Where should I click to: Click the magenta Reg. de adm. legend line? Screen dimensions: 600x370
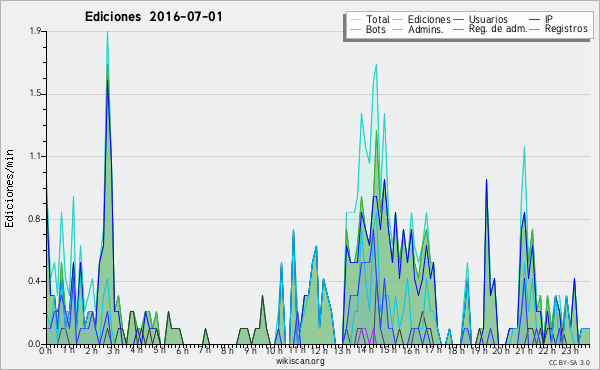(458, 29)
